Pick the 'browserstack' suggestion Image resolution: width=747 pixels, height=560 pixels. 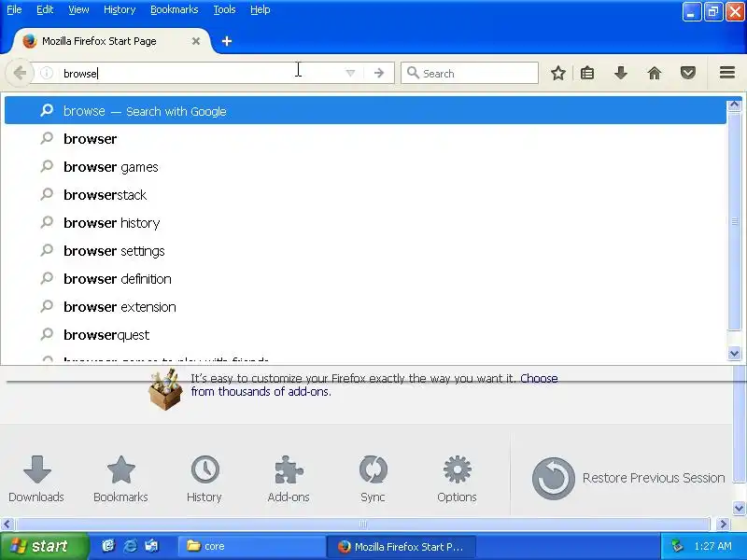tap(365, 195)
